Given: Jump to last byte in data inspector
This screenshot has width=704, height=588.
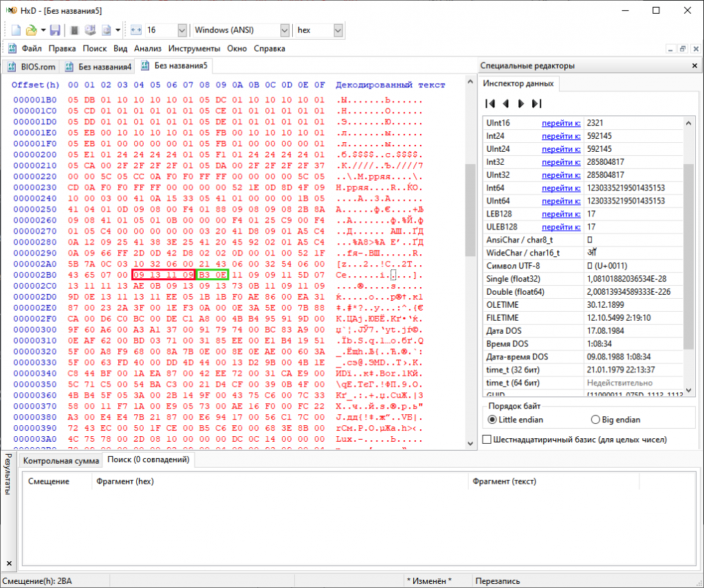Looking at the screenshot, I should click(536, 104).
